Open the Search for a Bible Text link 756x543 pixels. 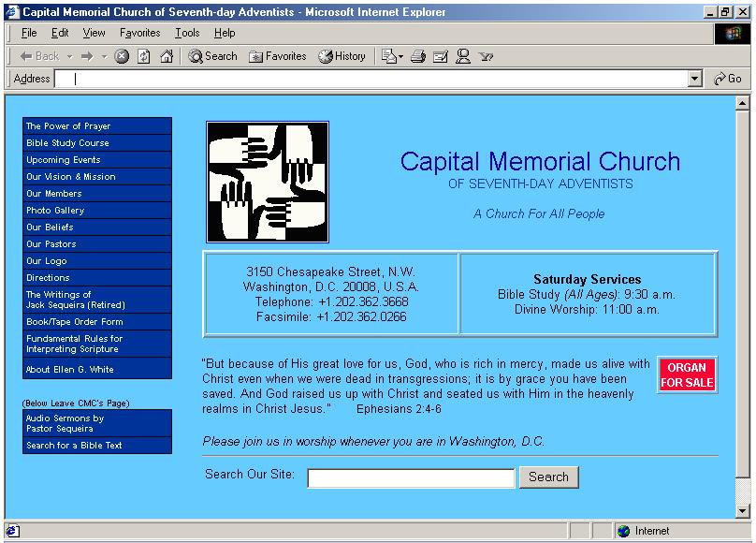pos(97,446)
